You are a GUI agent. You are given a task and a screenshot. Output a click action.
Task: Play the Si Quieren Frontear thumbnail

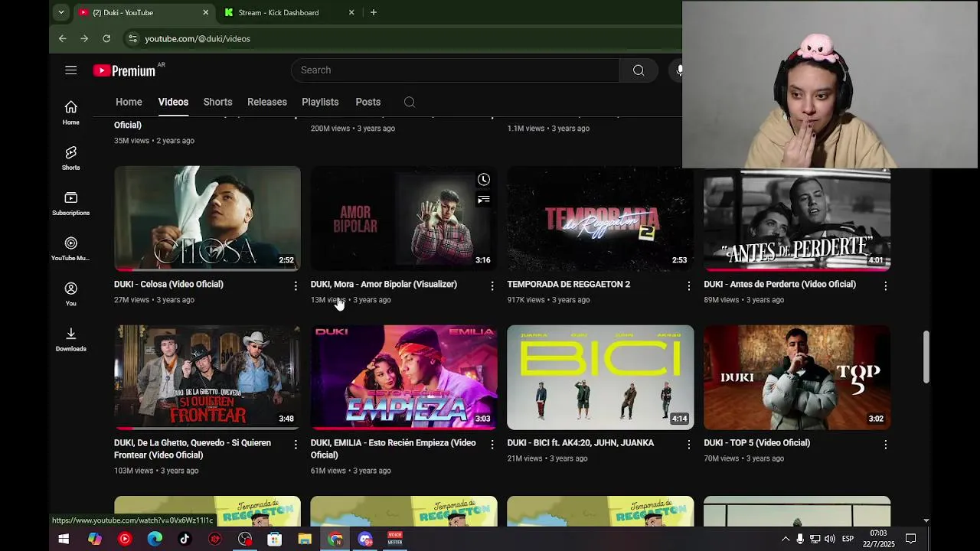(x=207, y=377)
